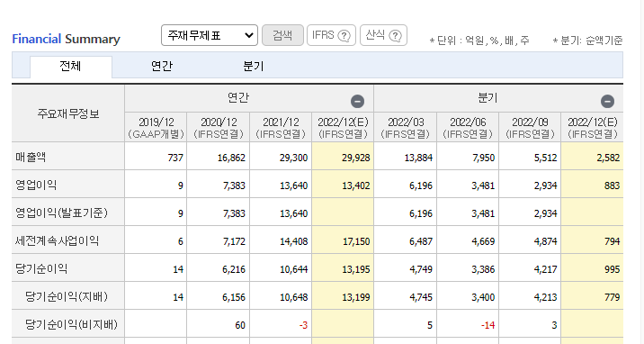Click the 당기순이익(비지배) value 60
The width and height of the screenshot is (644, 344).
(x=240, y=325)
